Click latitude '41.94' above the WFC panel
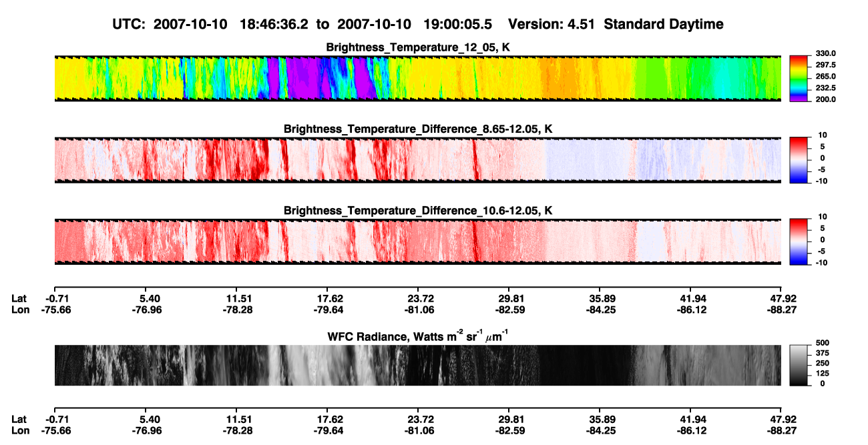This screenshot has width=868, height=445. pos(692,298)
